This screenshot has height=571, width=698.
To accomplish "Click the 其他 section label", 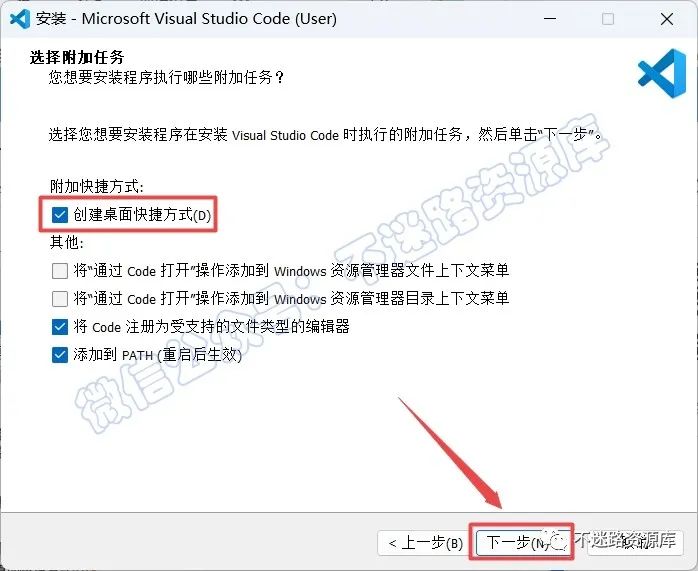I will tap(67, 242).
